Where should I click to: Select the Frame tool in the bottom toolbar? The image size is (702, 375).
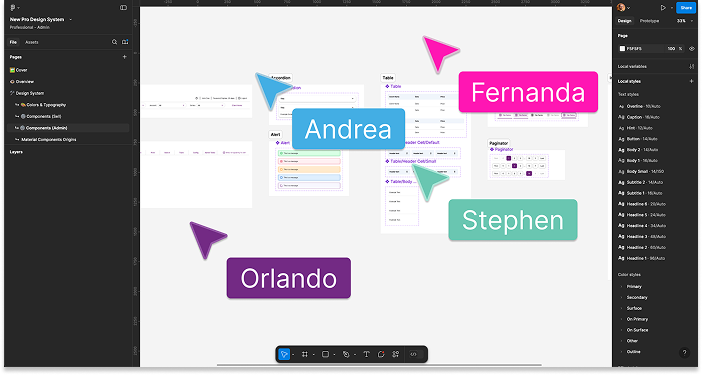305,354
